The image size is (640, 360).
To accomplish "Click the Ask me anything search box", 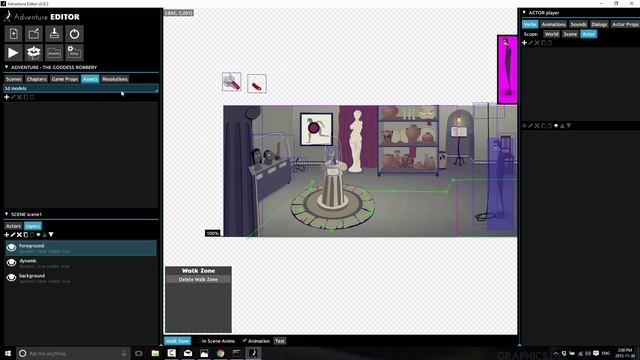I will 73,353.
